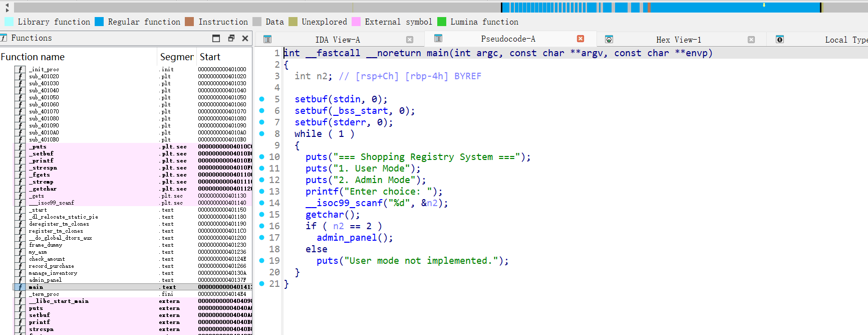Screen dimensions: 868x335
Task: Toggle breakpoint dot on line 6
Action: [262, 111]
